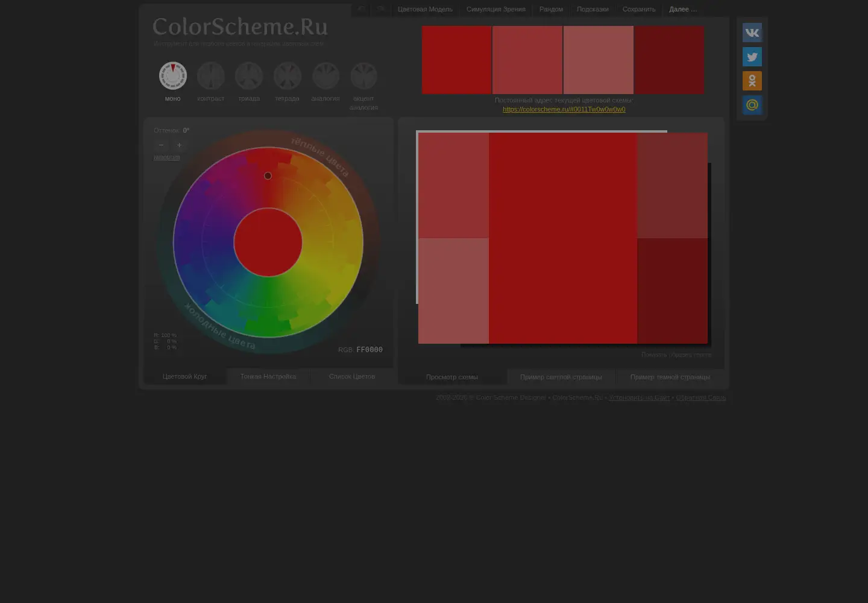Select the контраст scheme icon

click(211, 76)
